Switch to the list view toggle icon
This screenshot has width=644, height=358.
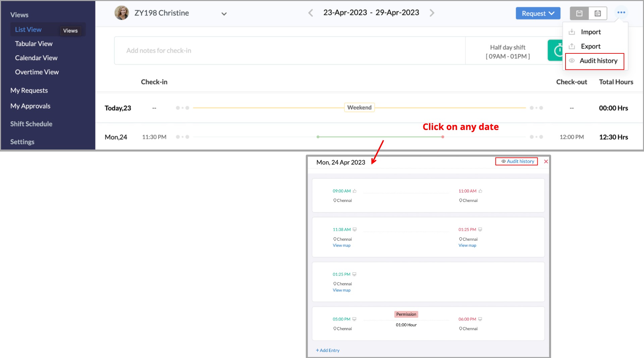[579, 13]
